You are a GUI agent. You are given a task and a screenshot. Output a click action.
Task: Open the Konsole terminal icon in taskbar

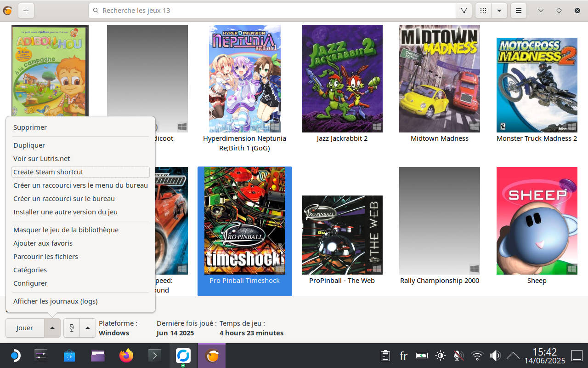click(x=155, y=356)
